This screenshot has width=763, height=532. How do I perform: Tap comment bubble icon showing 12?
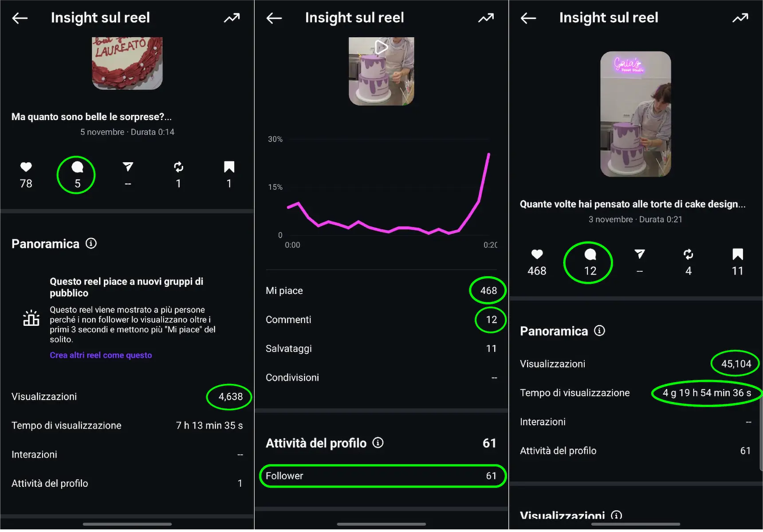(x=590, y=254)
